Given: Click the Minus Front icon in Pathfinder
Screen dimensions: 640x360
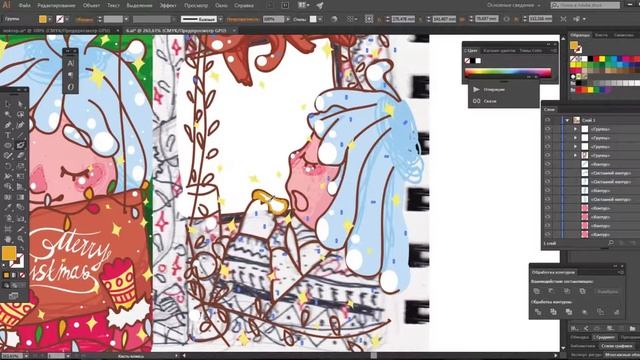Looking at the screenshot, I should [552, 291].
